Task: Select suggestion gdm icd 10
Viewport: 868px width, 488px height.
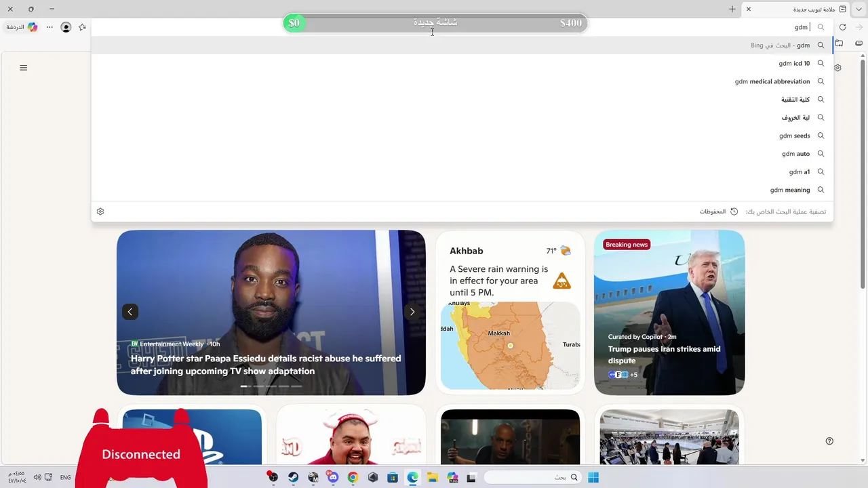Action: (462, 63)
